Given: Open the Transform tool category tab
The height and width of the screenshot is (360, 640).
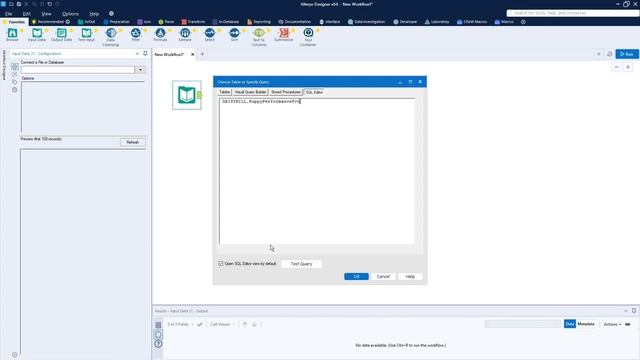Looking at the screenshot, I should (x=193, y=22).
